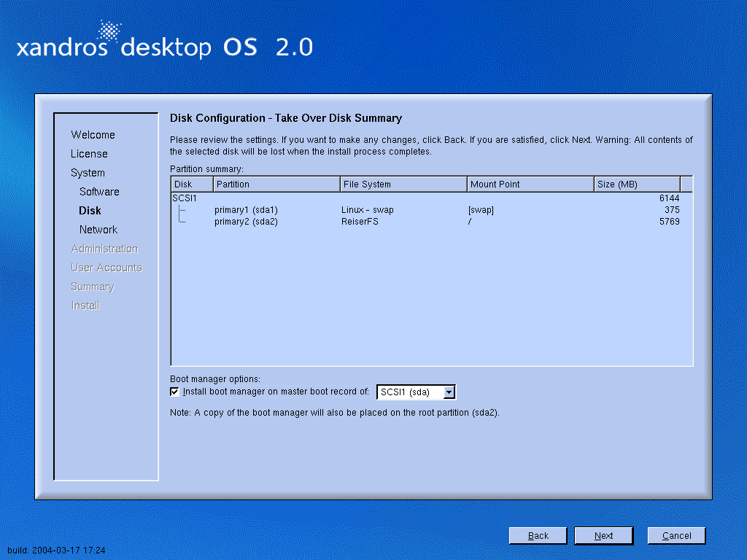Open the License step in sidebar
The width and height of the screenshot is (747, 560).
(89, 154)
